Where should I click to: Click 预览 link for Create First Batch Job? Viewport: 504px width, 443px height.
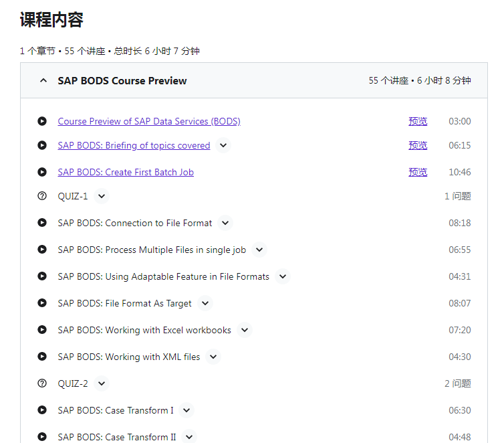pyautogui.click(x=418, y=172)
